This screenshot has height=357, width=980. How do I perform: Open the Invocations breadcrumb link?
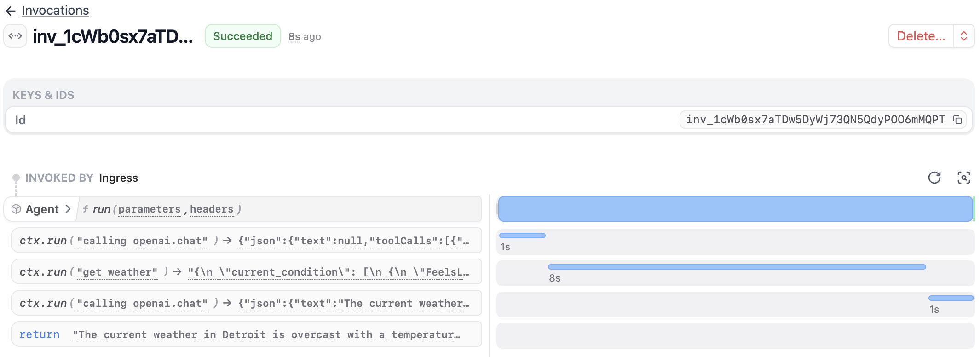click(x=55, y=11)
